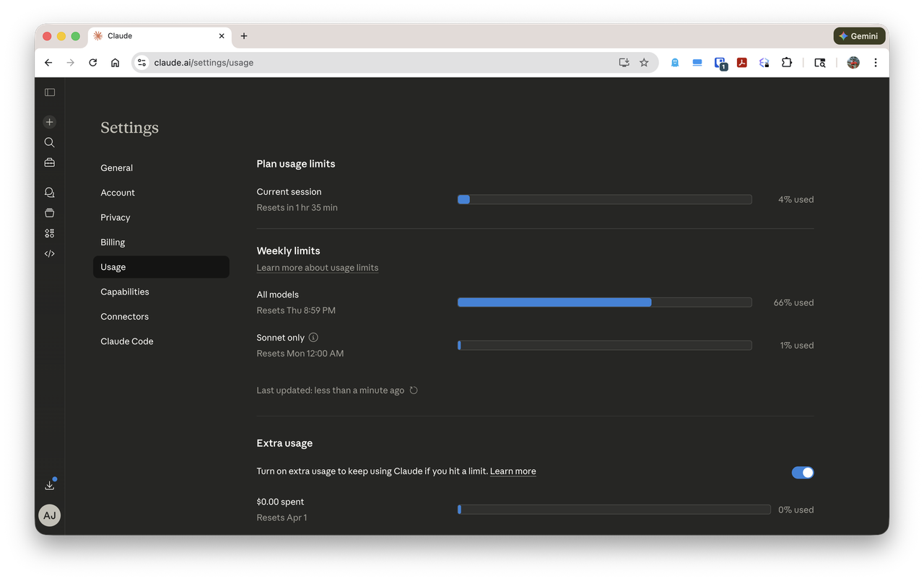Collapse the Claude sidebar
Screen dimensions: 924x581
pyautogui.click(x=49, y=92)
